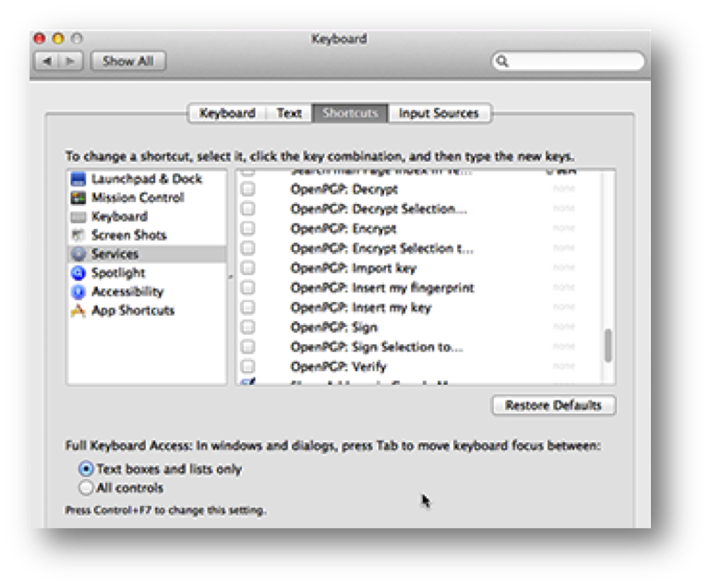Click the search magnifier icon
This screenshot has width=711, height=588.
502,61
